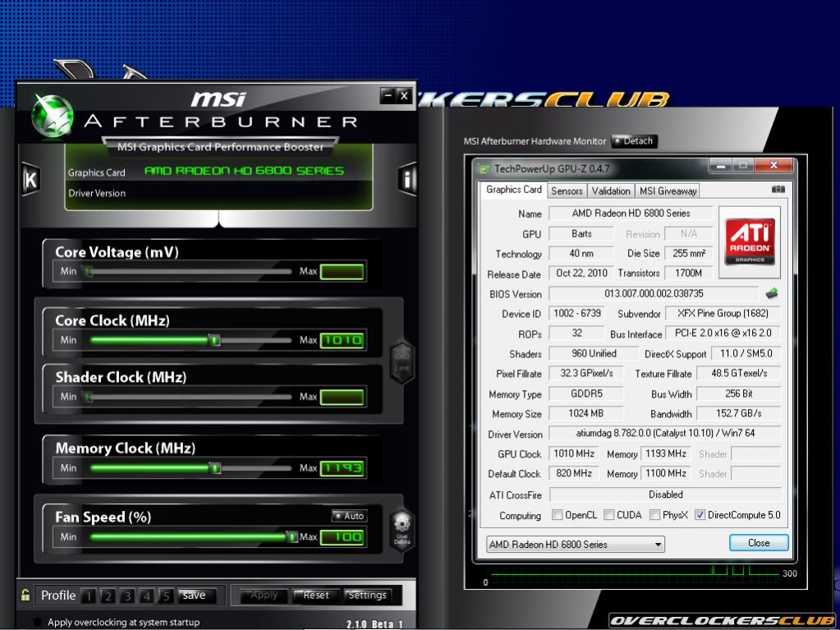This screenshot has height=630, width=840.
Task: Click the Graphics Card name display in Afterburner
Action: 245,172
